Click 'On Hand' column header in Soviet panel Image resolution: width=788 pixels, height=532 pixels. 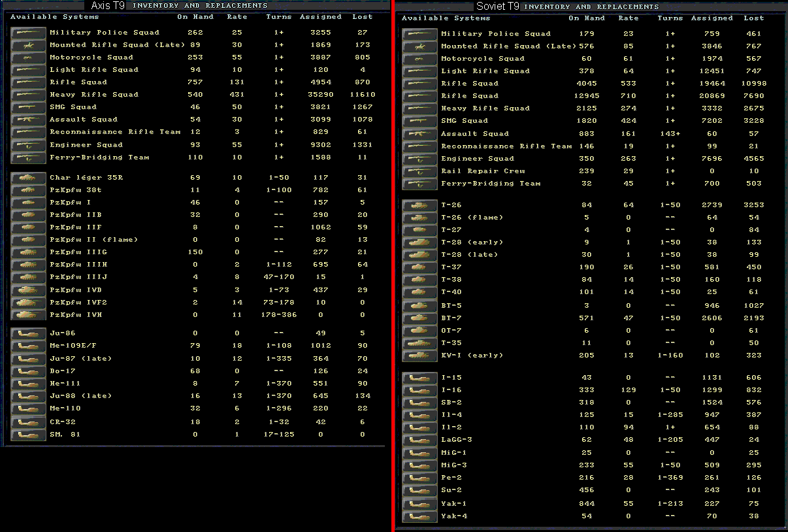[587, 18]
